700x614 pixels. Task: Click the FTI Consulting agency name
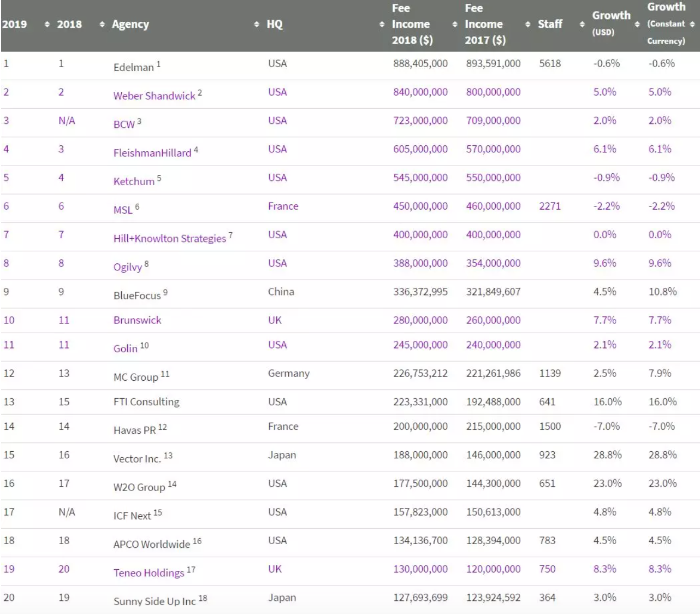(146, 402)
